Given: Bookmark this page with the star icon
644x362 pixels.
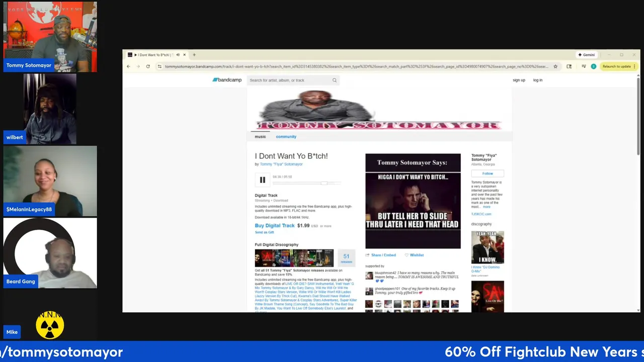Looking at the screenshot, I should click(x=555, y=66).
